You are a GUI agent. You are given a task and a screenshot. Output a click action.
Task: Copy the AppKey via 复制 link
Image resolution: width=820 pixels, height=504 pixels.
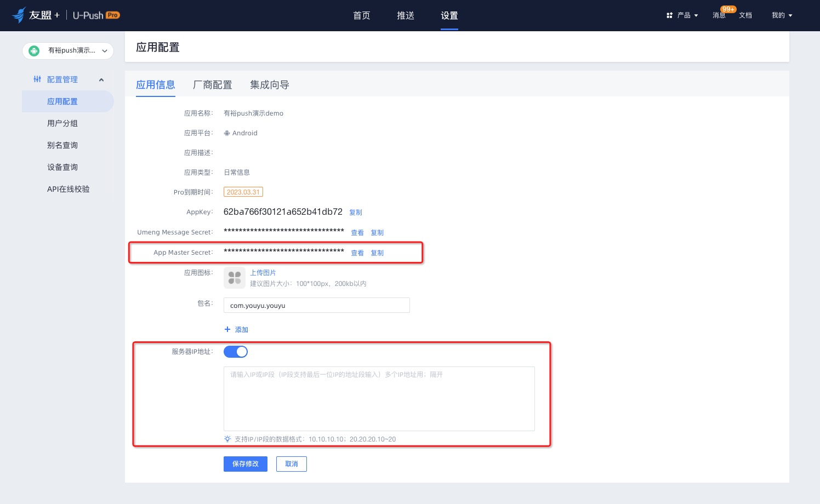coord(356,213)
